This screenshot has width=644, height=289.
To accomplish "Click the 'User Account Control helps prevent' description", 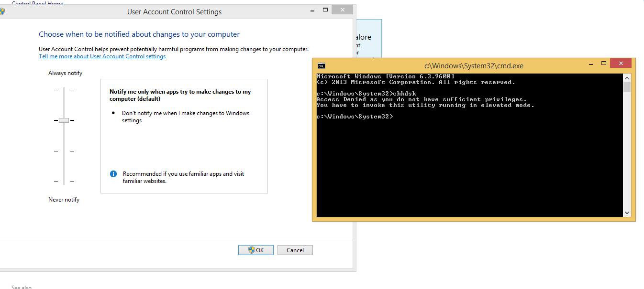I will coord(174,49).
